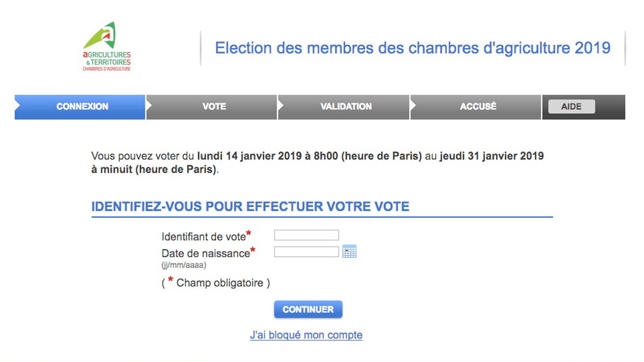This screenshot has width=644, height=362.
Task: Follow the J'ai bloqué mon compte link
Action: click(306, 335)
